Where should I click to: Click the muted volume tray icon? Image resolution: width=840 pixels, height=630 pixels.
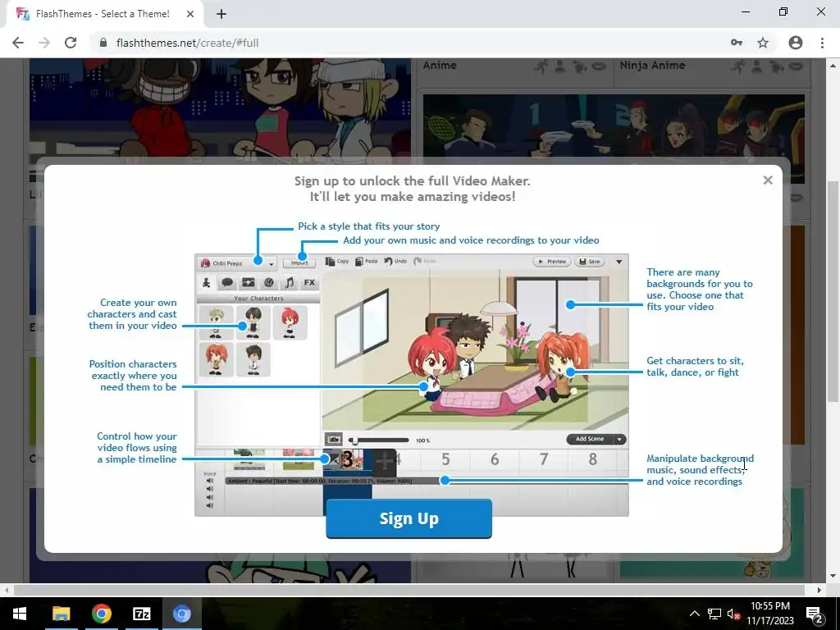(x=733, y=614)
